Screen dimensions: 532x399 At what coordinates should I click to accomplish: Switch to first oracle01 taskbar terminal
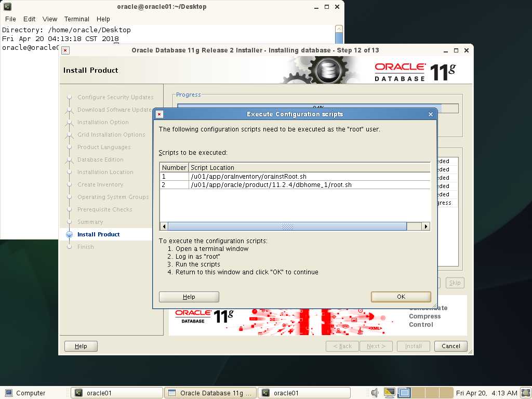pos(116,393)
